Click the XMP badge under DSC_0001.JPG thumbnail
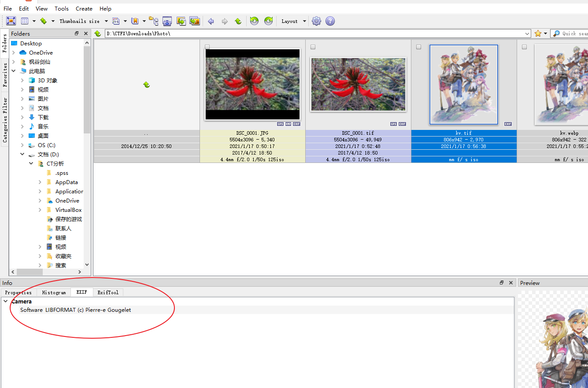The width and height of the screenshot is (588, 388). (288, 124)
